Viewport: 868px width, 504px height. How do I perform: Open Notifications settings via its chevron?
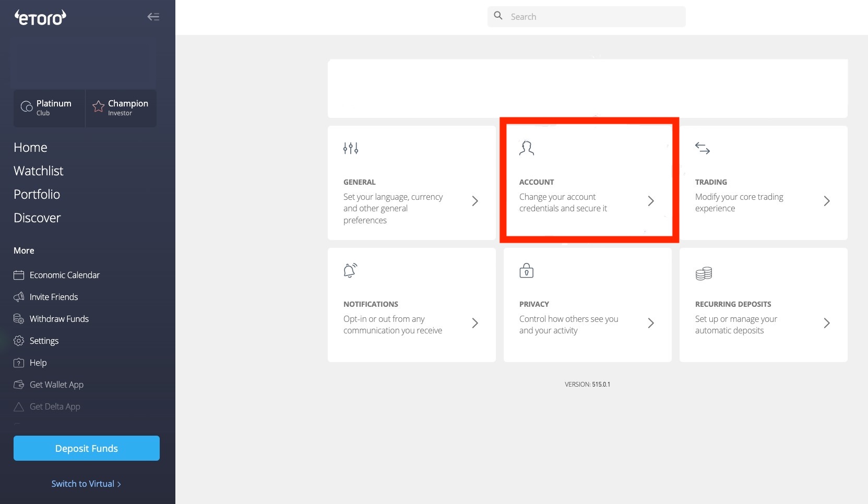tap(475, 323)
